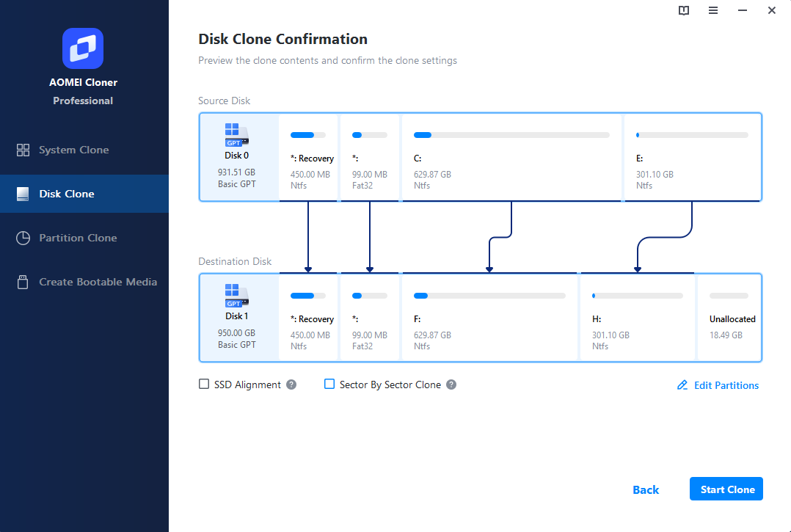Tick the Sector By Sector Clone checkbox
Image resolution: width=791 pixels, height=532 pixels.
coord(329,385)
